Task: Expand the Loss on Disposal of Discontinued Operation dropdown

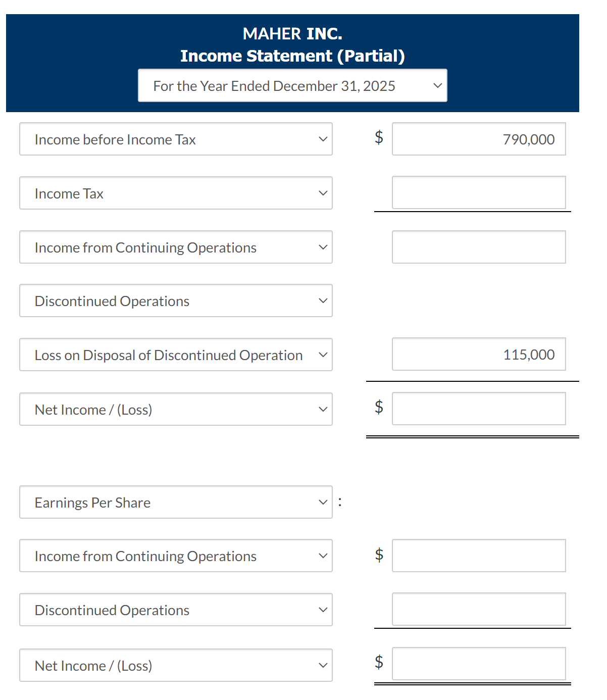Action: pos(323,355)
